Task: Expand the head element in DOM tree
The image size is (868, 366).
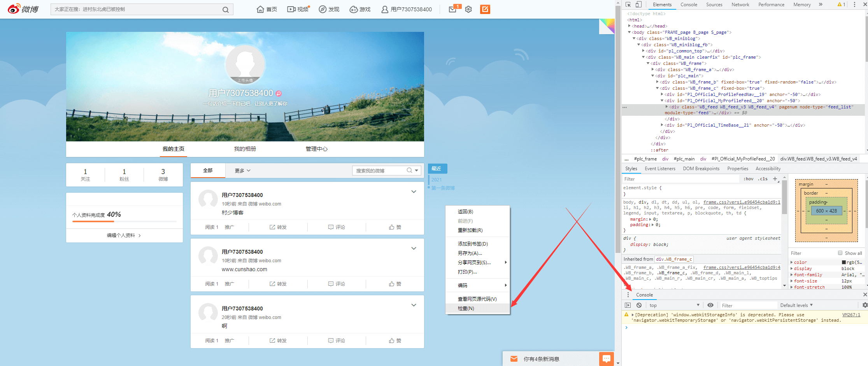Action: click(x=630, y=26)
